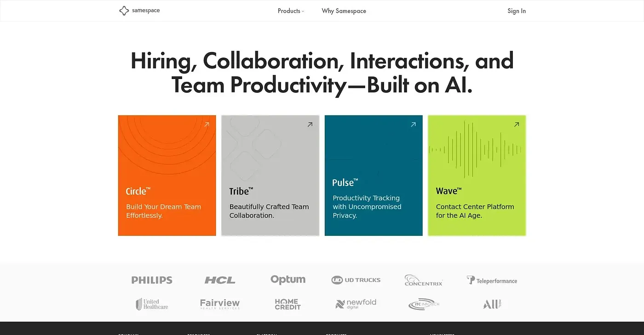The width and height of the screenshot is (644, 335).
Task: Click "Build Your Dream Team Effortlessly." text
Action: (x=164, y=211)
